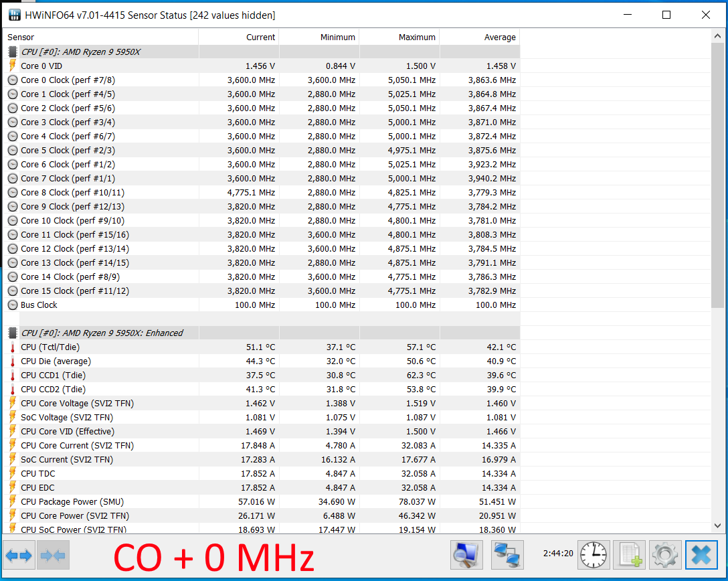Click the Sensor column header
This screenshot has width=728, height=581.
coord(101,37)
